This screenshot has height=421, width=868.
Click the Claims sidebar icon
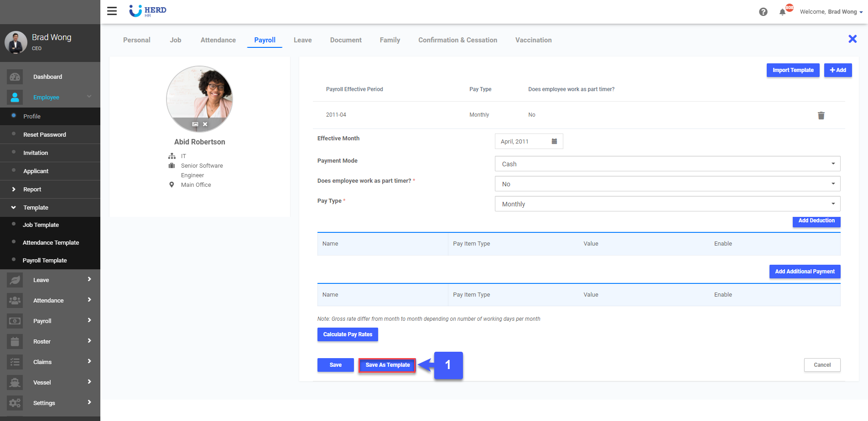pos(14,362)
